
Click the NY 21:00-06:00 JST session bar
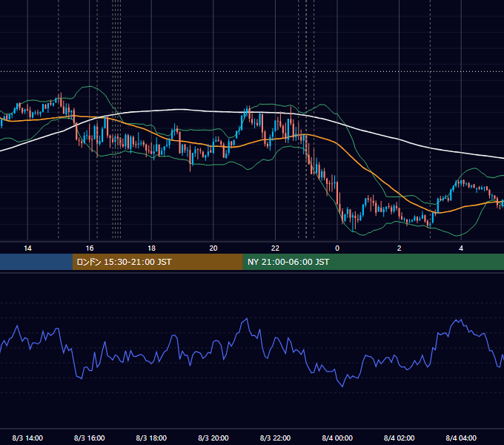[373, 262]
